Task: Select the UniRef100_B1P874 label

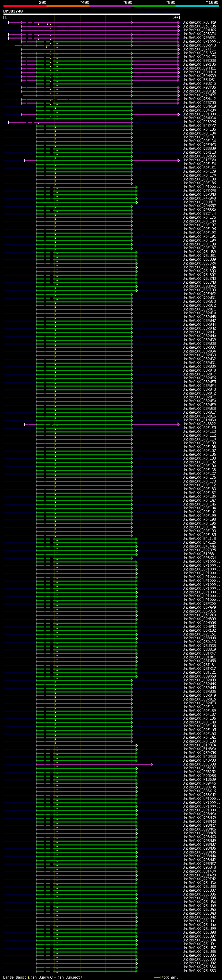Action: [x=199, y=745]
